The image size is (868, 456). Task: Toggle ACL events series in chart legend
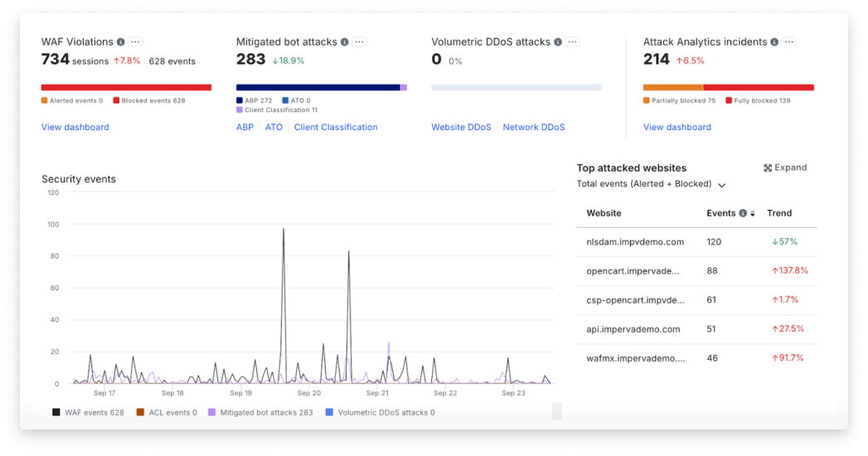[167, 412]
